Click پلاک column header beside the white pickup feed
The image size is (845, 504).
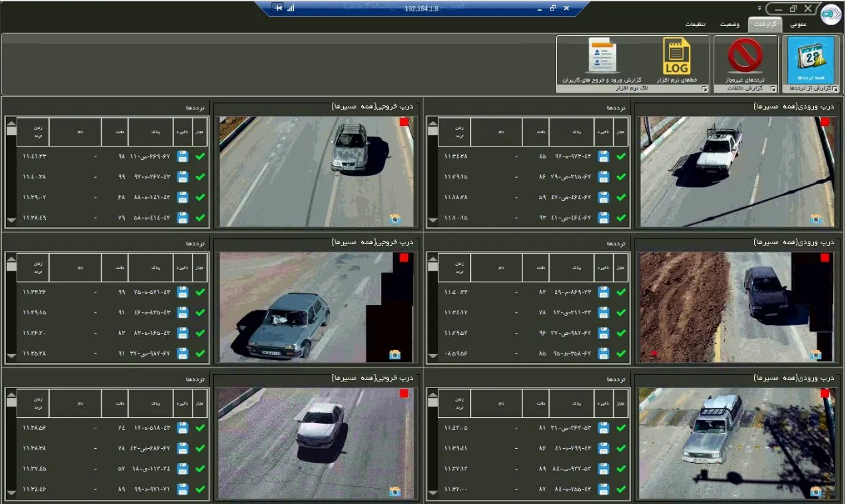click(571, 132)
